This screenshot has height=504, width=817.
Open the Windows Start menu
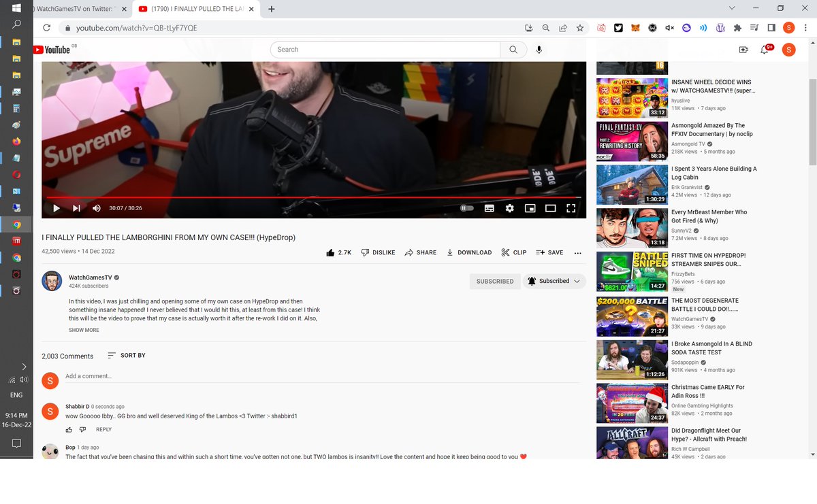pyautogui.click(x=16, y=8)
